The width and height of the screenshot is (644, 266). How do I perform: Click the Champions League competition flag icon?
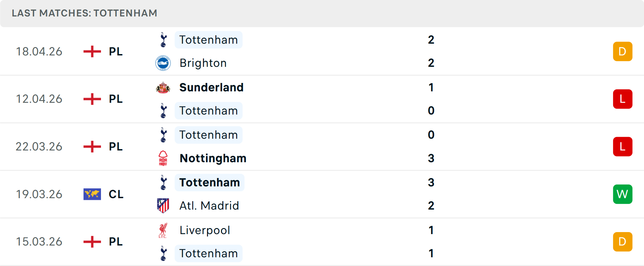coord(92,194)
